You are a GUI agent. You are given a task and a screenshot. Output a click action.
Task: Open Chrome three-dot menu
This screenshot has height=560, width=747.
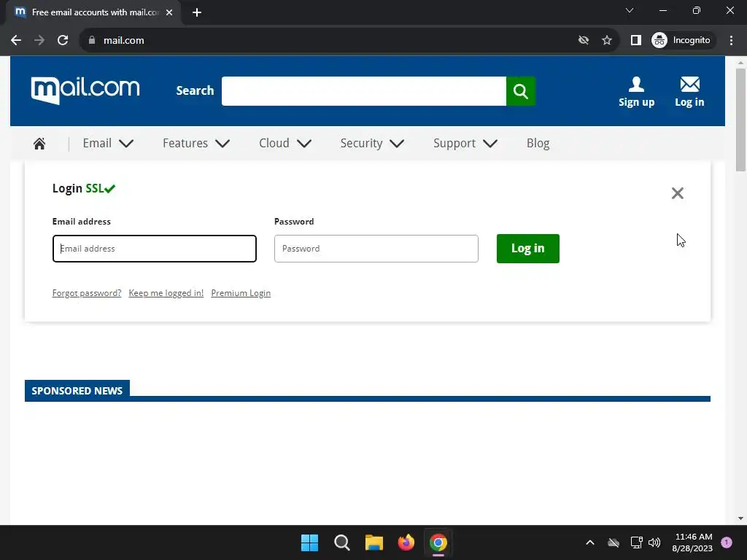tap(731, 40)
